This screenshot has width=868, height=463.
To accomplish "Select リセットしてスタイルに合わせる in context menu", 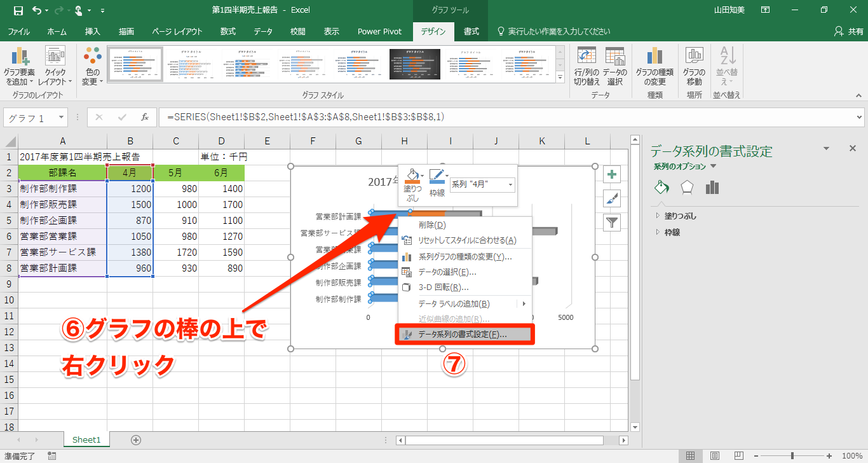I will click(x=465, y=240).
